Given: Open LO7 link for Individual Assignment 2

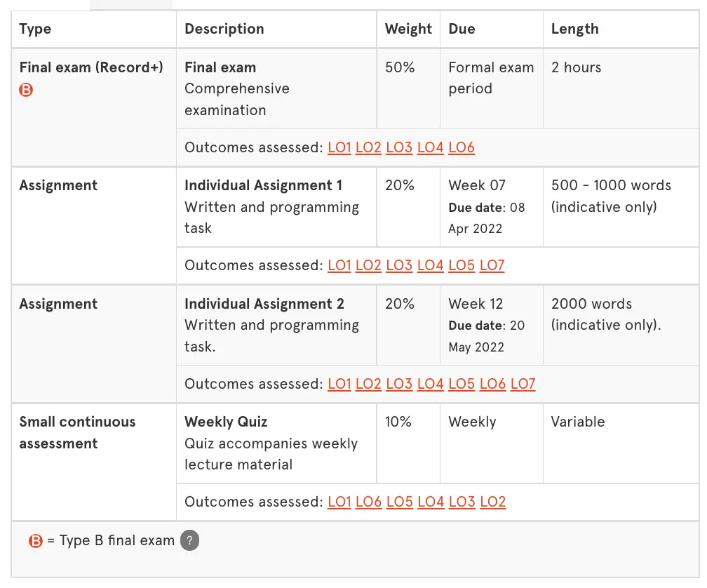Looking at the screenshot, I should click(x=523, y=384).
